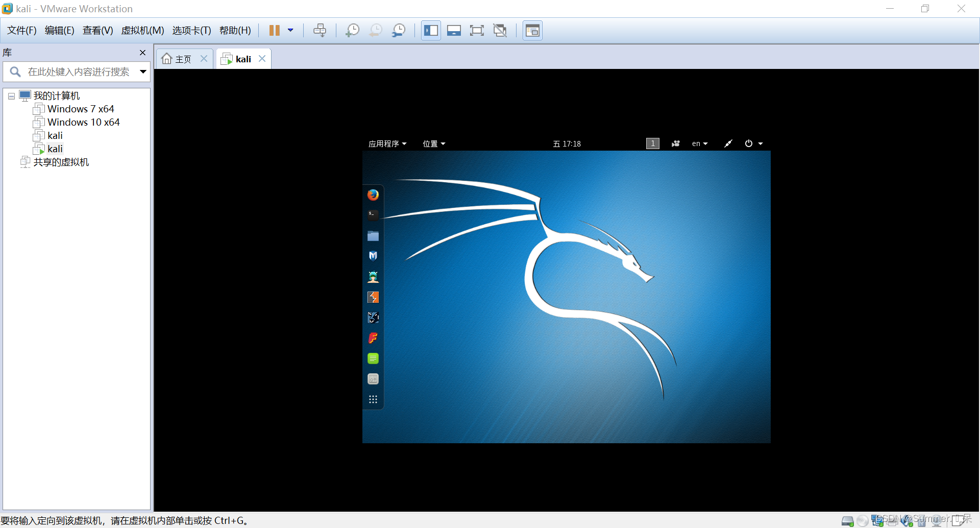The height and width of the screenshot is (528, 980).
Task: Launch Burp Suite from the Kali dock
Action: 373,297
